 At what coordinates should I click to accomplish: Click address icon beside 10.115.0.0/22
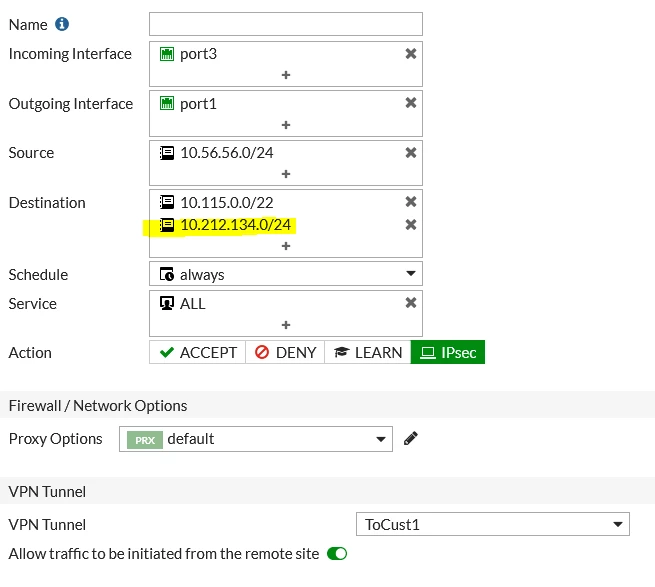[x=167, y=202]
